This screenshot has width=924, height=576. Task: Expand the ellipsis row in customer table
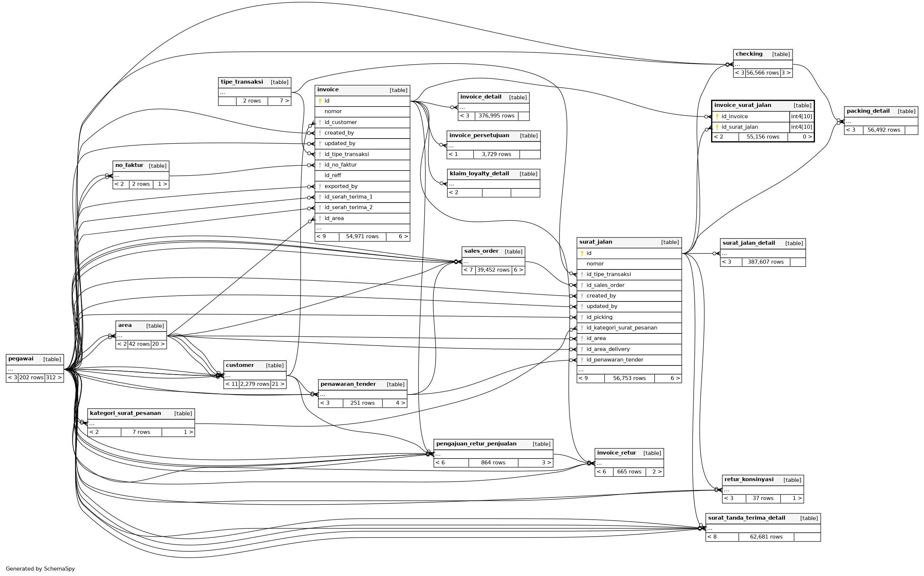tap(228, 376)
